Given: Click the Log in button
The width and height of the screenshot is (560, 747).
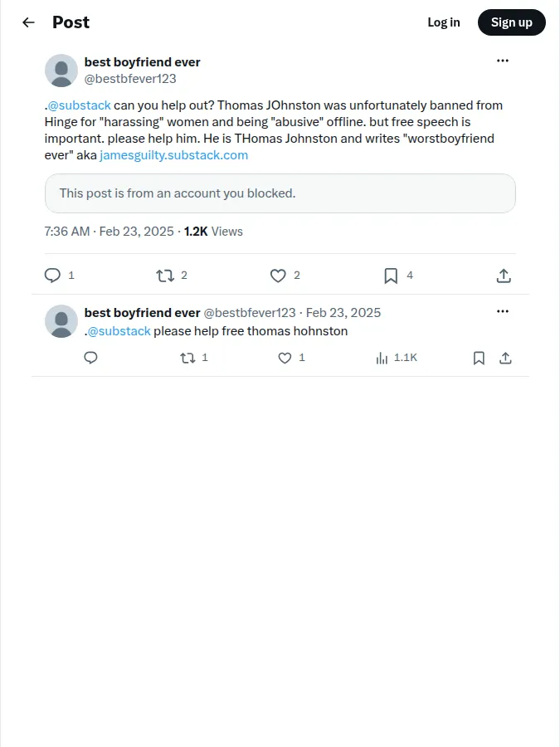Looking at the screenshot, I should (444, 22).
